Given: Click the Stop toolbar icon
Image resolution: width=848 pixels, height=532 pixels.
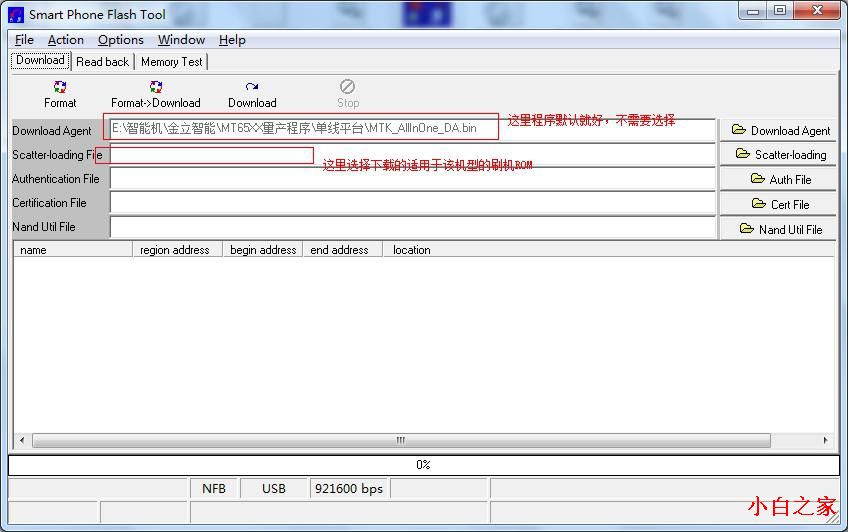Looking at the screenshot, I should 347,87.
